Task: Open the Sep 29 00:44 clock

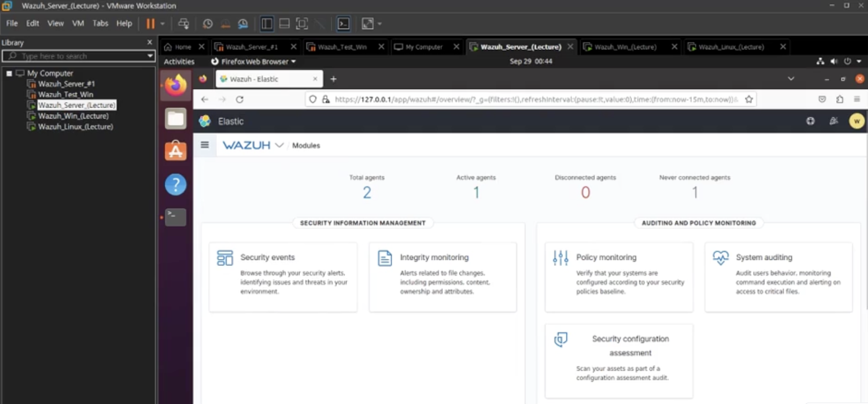Action: pyautogui.click(x=531, y=61)
